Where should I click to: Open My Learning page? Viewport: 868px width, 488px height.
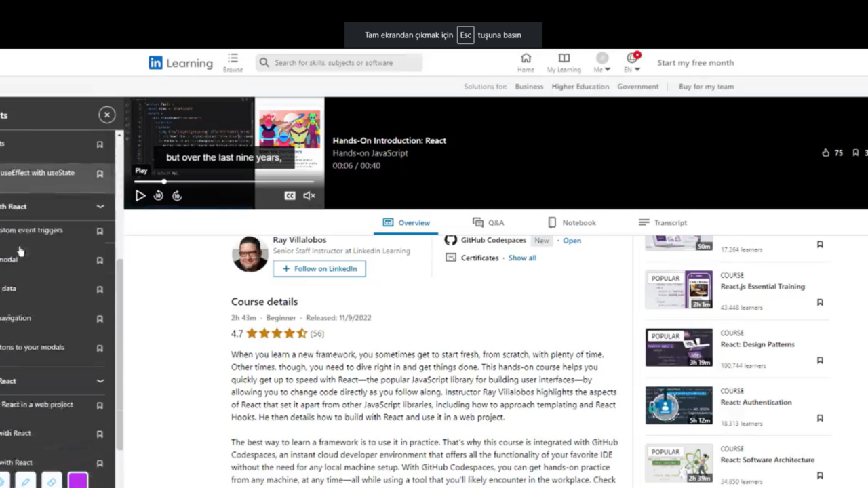click(x=564, y=62)
